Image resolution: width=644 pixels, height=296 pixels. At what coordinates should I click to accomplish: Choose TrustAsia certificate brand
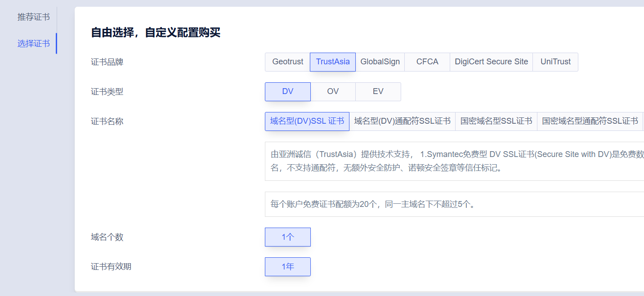coord(333,62)
